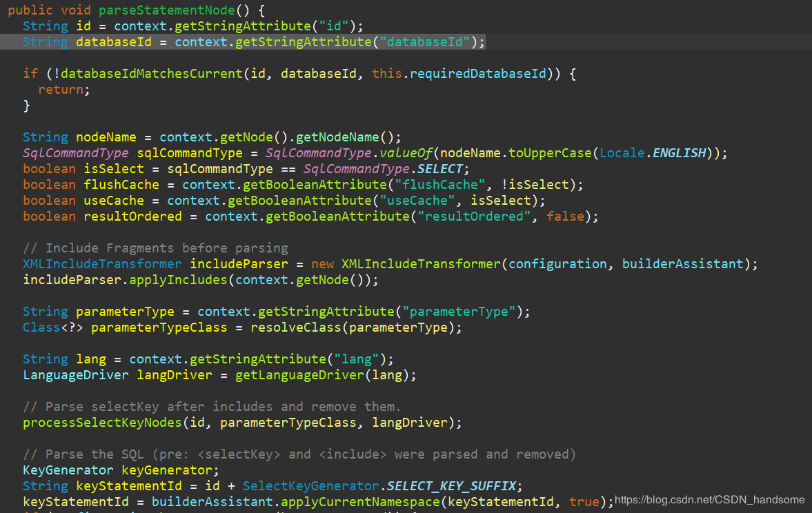
Task: Click the applyIncludes method call
Action: coord(178,279)
